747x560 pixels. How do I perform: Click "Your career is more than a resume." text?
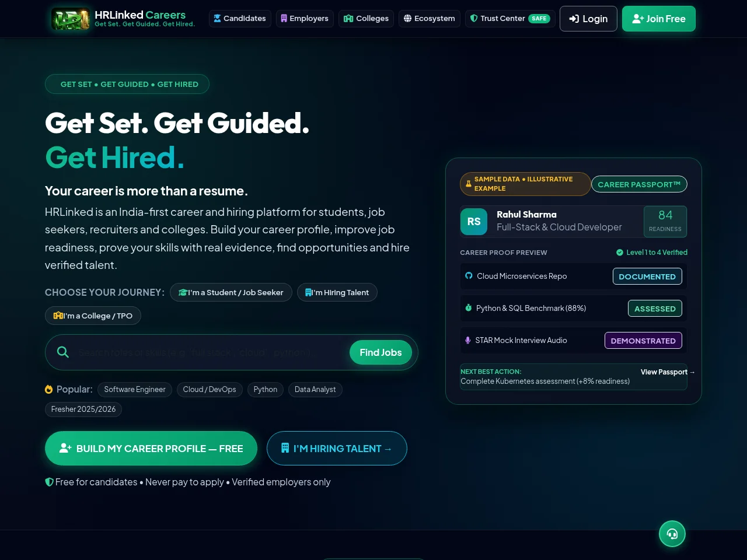click(146, 191)
